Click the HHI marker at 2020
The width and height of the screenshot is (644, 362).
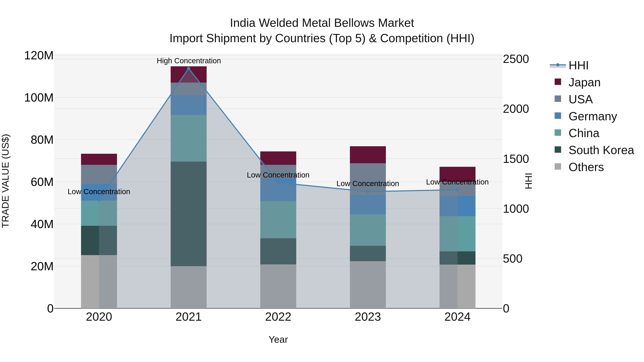pos(99,200)
